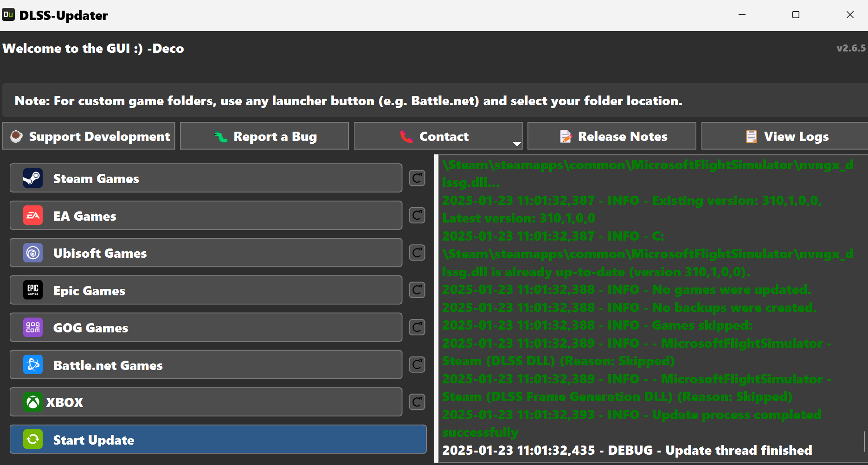Image resolution: width=868 pixels, height=465 pixels.
Task: Click the note about custom game folders
Action: coord(348,101)
